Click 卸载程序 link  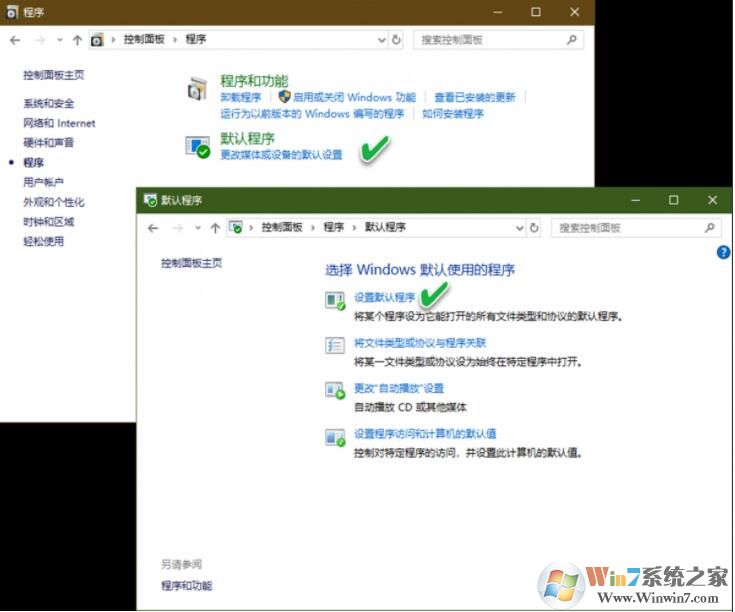point(240,98)
